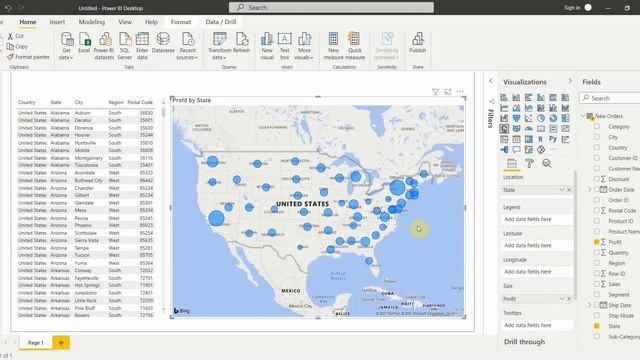The height and width of the screenshot is (360, 640).
Task: Select the Funnel visualization
Action: pos(516,118)
